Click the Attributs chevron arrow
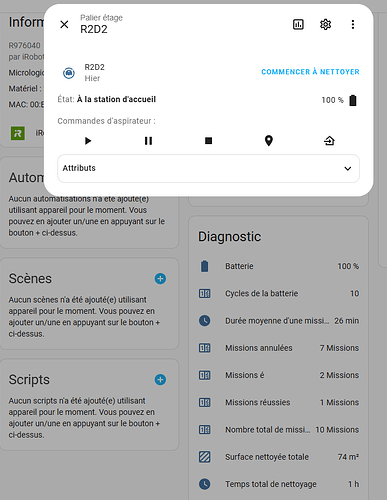This screenshot has width=387, height=500. (x=348, y=168)
